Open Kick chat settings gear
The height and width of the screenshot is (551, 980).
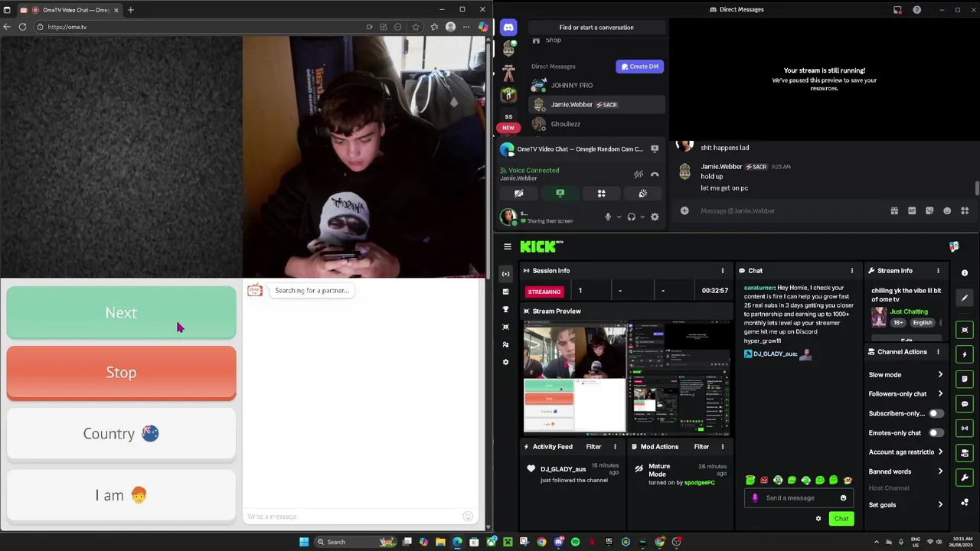tap(818, 519)
